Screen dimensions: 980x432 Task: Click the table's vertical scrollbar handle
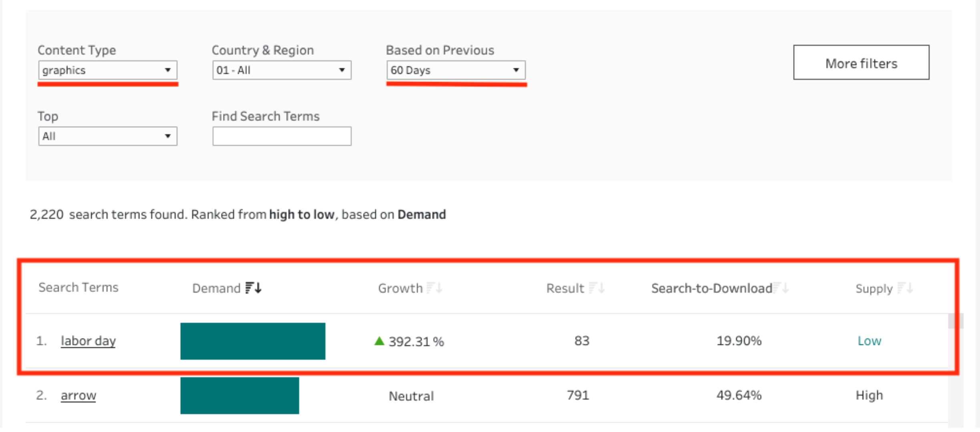pyautogui.click(x=955, y=321)
